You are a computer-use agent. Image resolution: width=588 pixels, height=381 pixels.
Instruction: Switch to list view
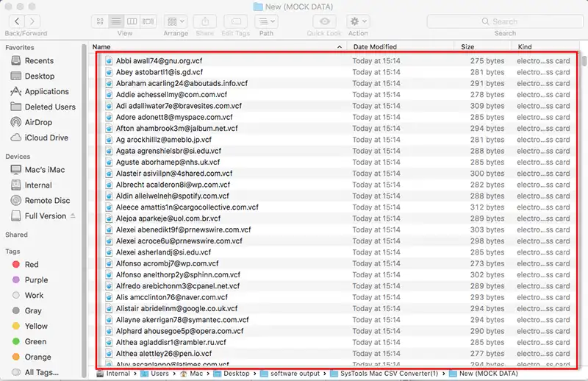116,21
